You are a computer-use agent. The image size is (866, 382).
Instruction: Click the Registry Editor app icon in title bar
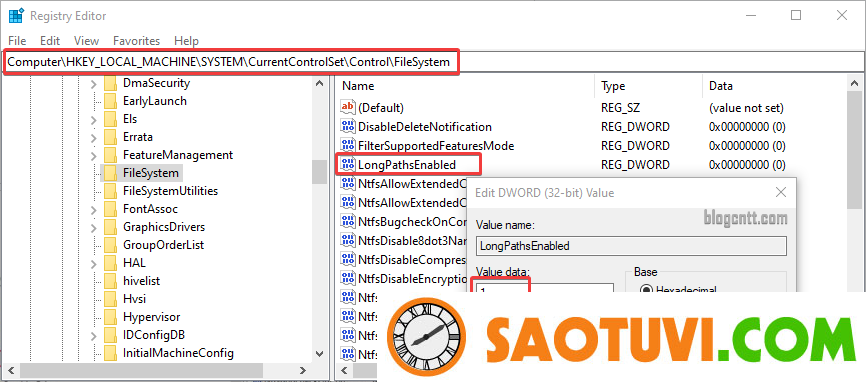pyautogui.click(x=15, y=15)
